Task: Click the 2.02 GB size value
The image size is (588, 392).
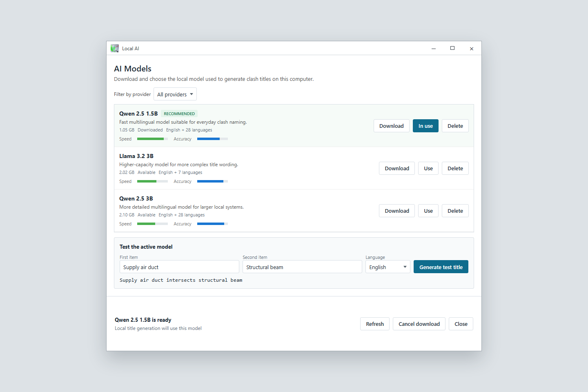Action: tap(127, 172)
